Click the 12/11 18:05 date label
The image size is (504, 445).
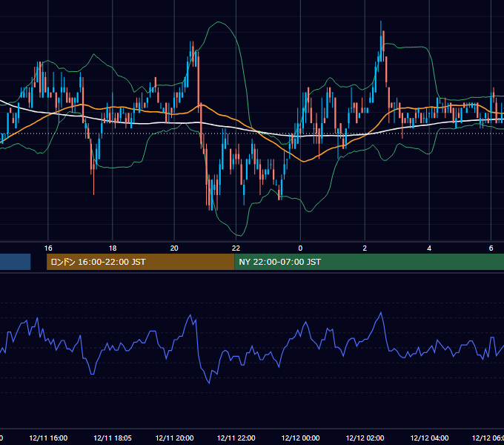(x=113, y=438)
